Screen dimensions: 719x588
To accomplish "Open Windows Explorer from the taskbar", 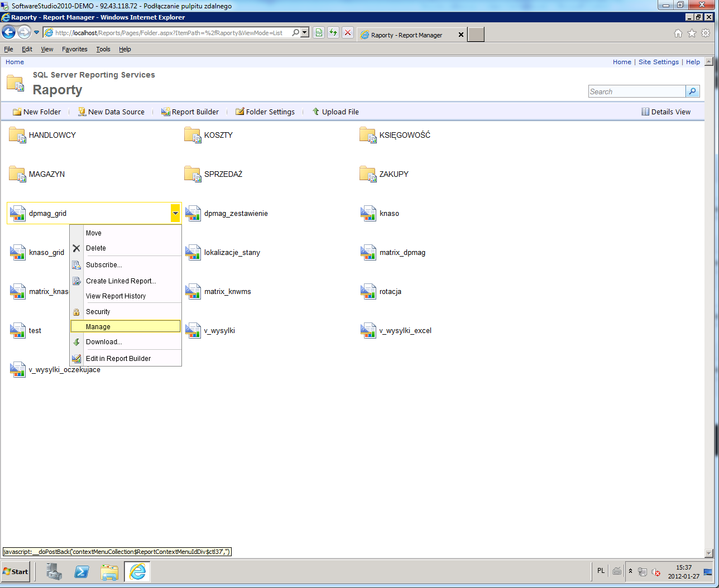I will point(109,572).
